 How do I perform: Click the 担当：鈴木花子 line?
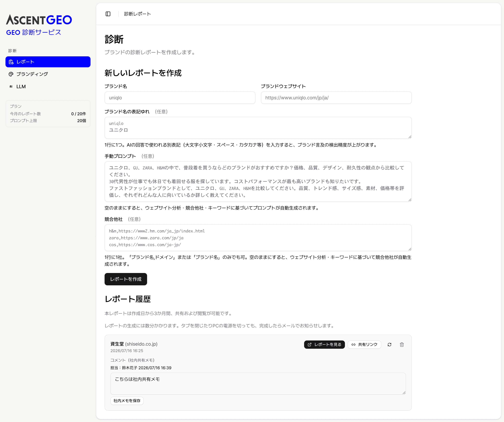tap(141, 368)
